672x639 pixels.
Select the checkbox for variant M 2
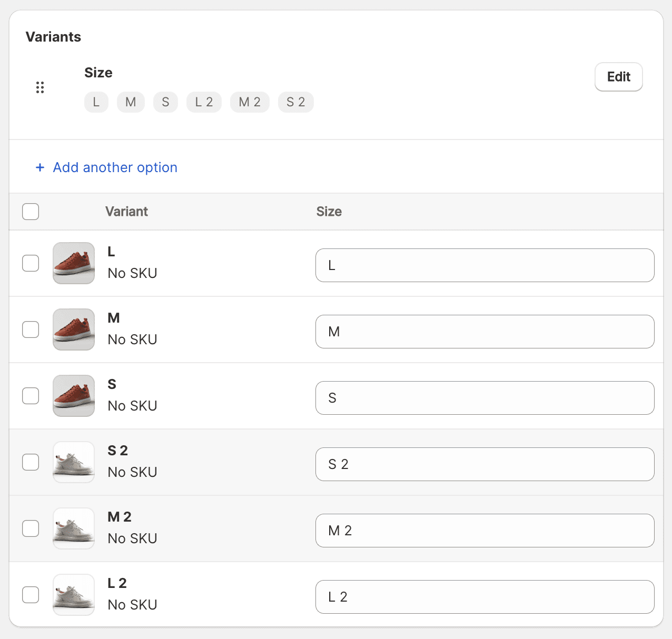[x=31, y=528]
